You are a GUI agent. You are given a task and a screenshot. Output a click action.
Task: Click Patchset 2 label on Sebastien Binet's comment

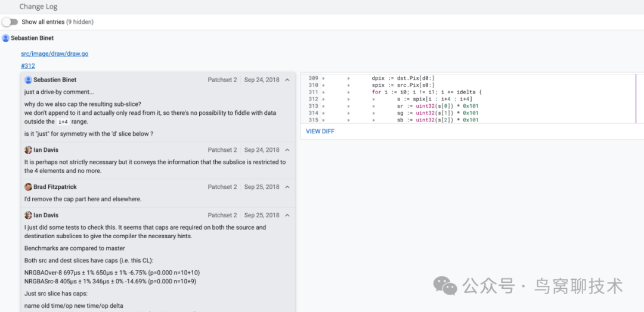222,80
